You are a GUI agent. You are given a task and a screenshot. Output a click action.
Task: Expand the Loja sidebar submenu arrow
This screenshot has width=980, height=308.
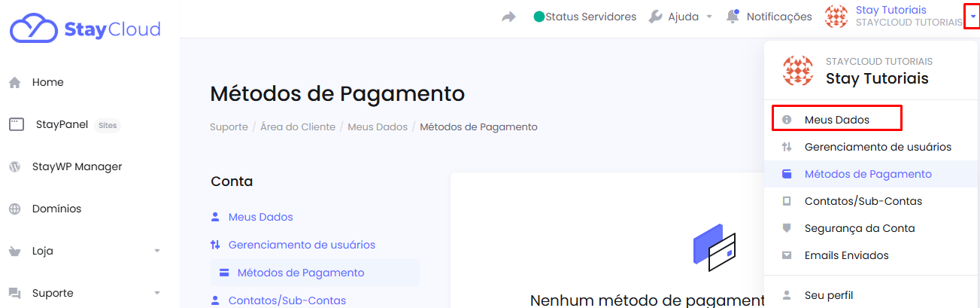(156, 251)
